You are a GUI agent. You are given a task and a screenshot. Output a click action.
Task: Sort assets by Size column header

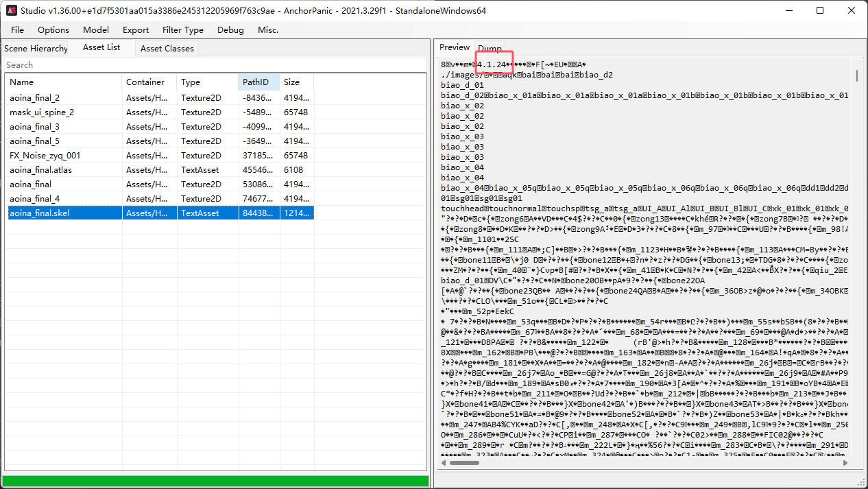(x=297, y=82)
